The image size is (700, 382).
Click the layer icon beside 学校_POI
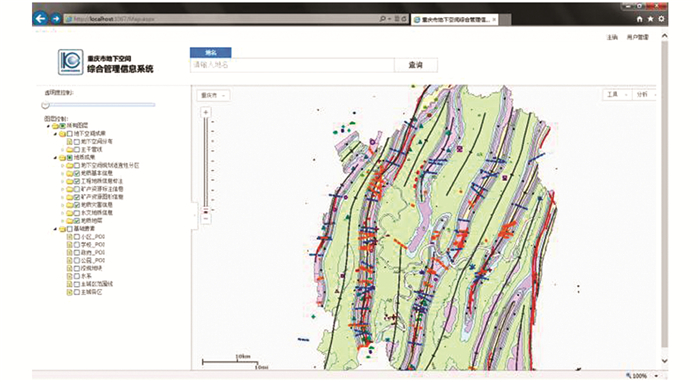pyautogui.click(x=69, y=245)
